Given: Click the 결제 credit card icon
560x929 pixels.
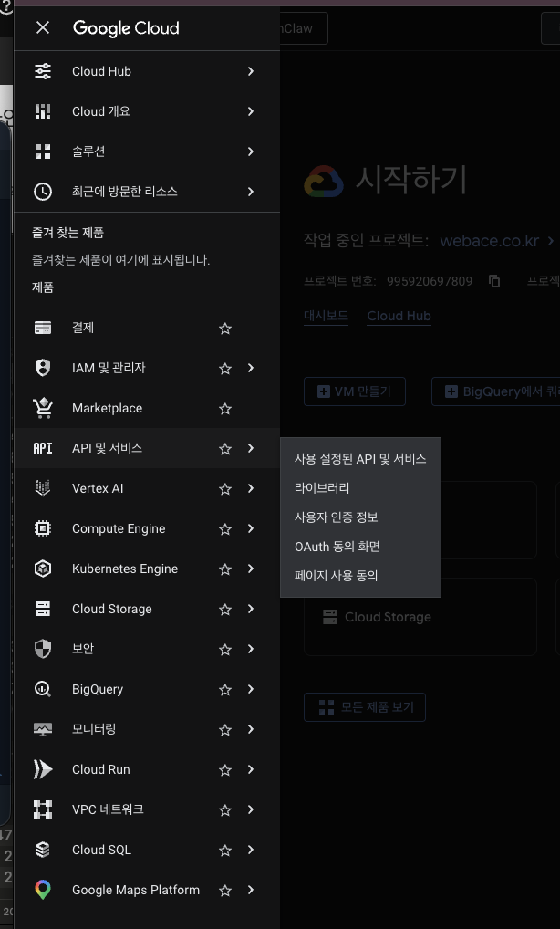Looking at the screenshot, I should [43, 328].
